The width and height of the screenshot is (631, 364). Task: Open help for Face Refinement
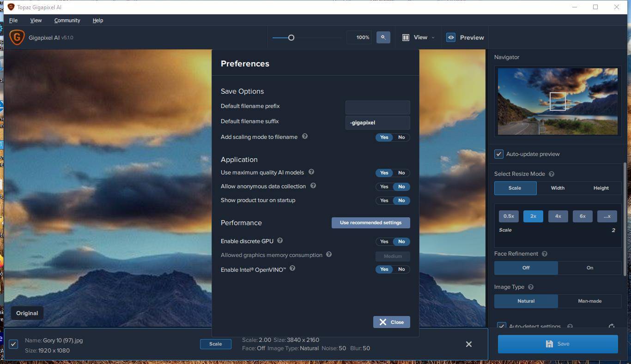pyautogui.click(x=545, y=254)
